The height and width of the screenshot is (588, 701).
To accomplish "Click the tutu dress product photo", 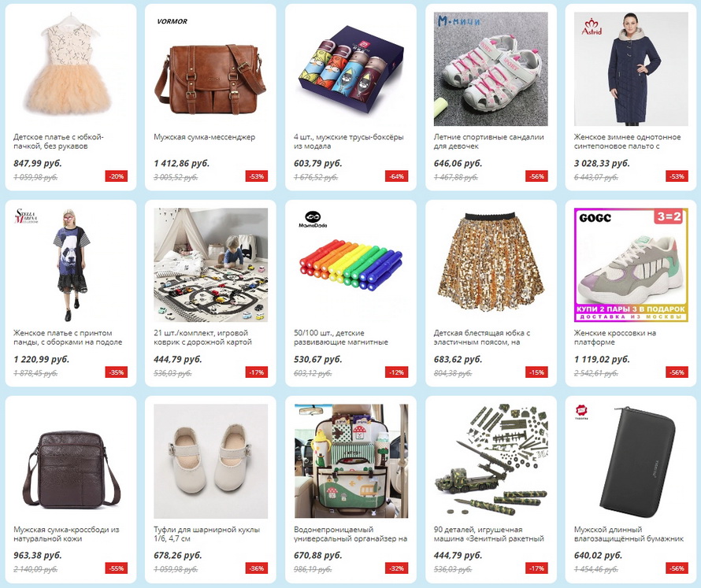I will point(70,68).
